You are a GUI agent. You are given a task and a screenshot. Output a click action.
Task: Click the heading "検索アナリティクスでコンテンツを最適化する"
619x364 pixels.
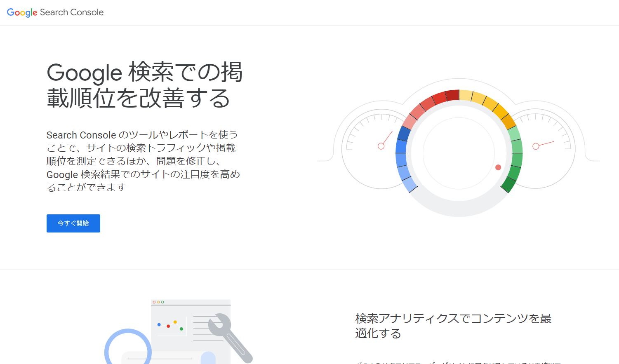click(453, 326)
